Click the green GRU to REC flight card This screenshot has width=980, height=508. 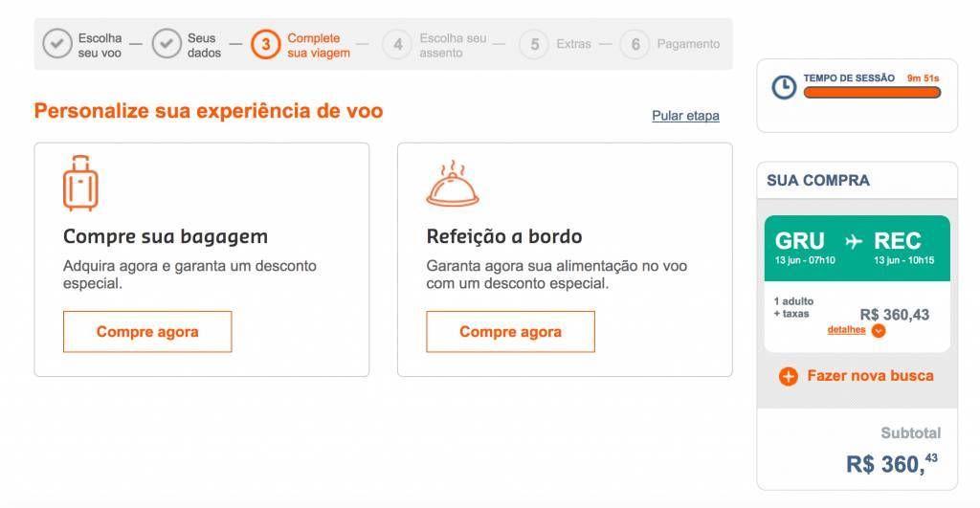[x=857, y=248]
